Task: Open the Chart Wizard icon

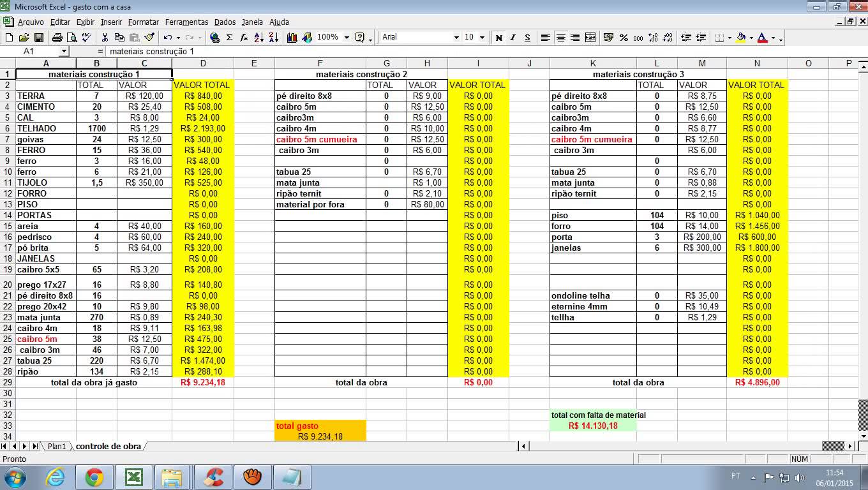Action: 292,38
